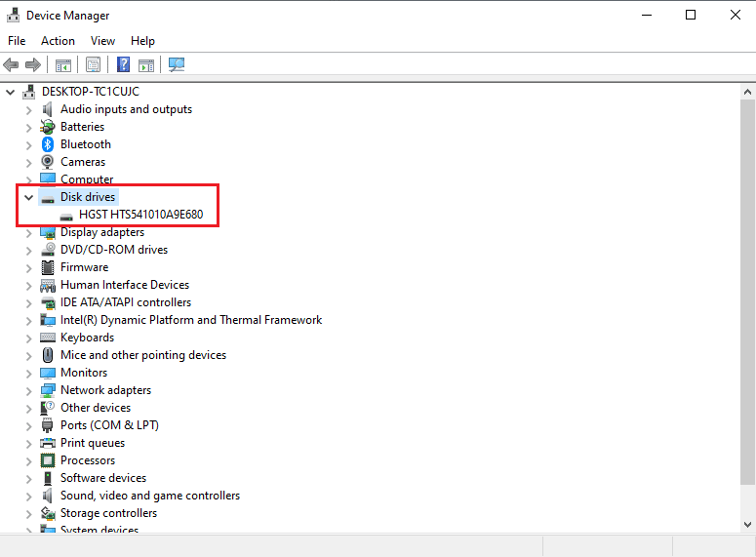Click the scrollbar down arrow
756x557 pixels.
point(747,525)
